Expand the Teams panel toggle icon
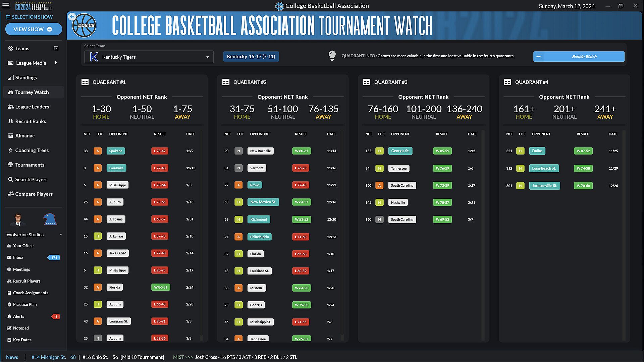The height and width of the screenshot is (362, 644). tap(56, 48)
